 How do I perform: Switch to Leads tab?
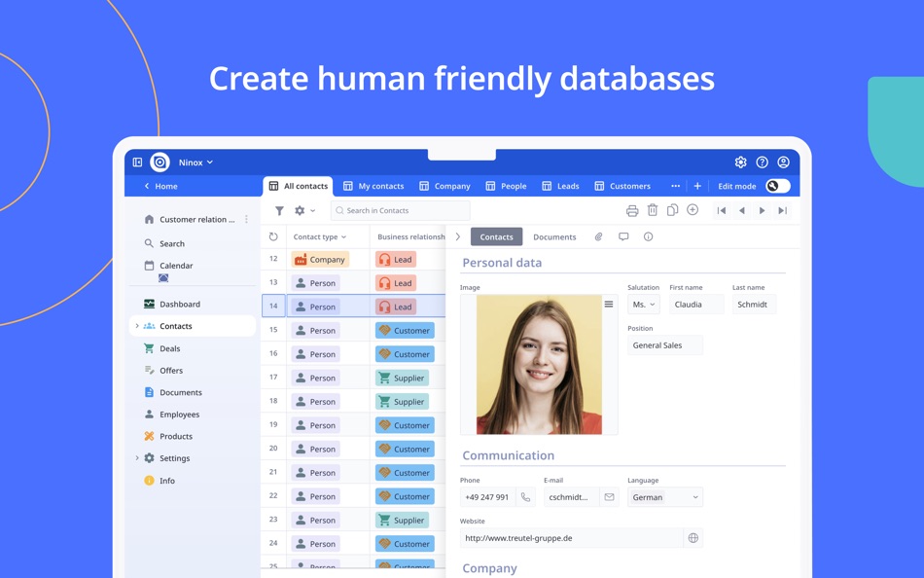coord(560,186)
